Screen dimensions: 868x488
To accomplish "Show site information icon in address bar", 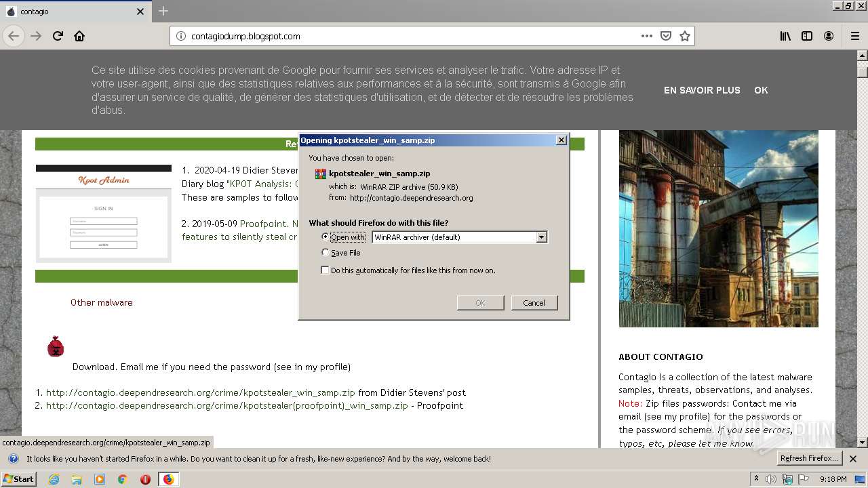I will [180, 36].
